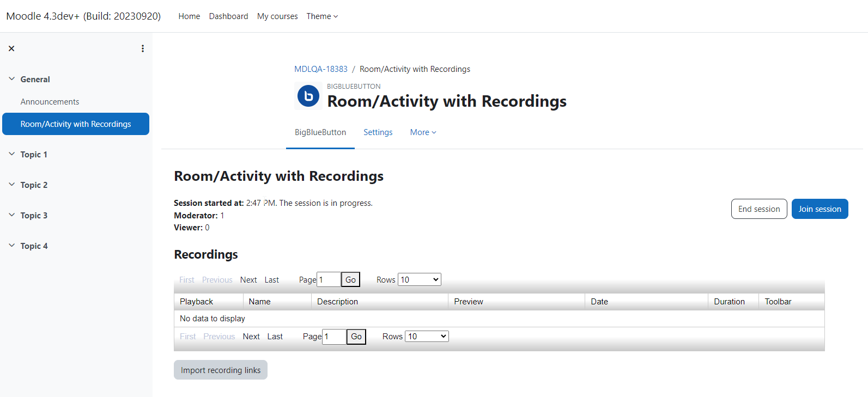Collapse the General section chevron
The image size is (868, 397).
[11, 79]
